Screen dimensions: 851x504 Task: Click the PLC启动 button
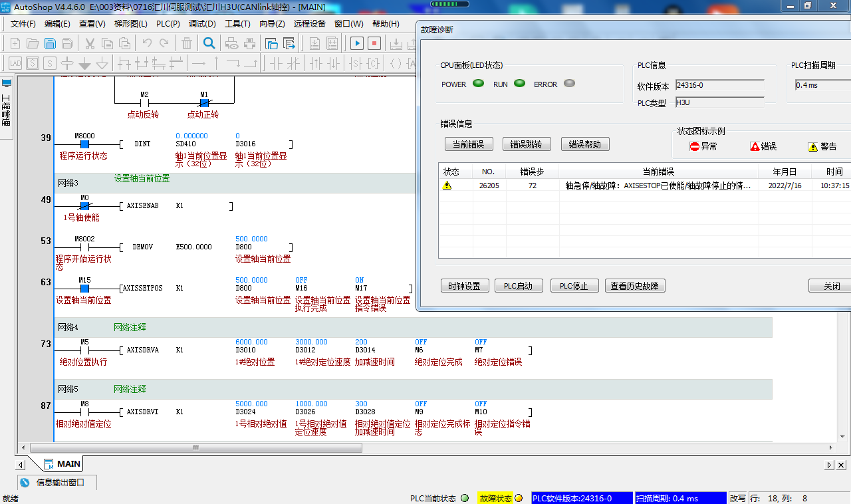pos(519,286)
